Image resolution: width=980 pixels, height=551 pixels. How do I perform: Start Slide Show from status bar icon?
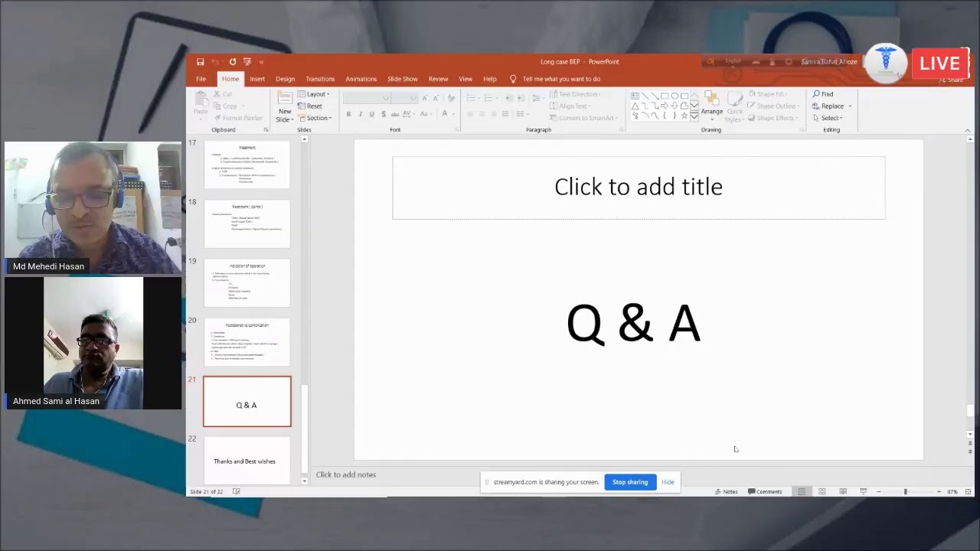tap(864, 492)
